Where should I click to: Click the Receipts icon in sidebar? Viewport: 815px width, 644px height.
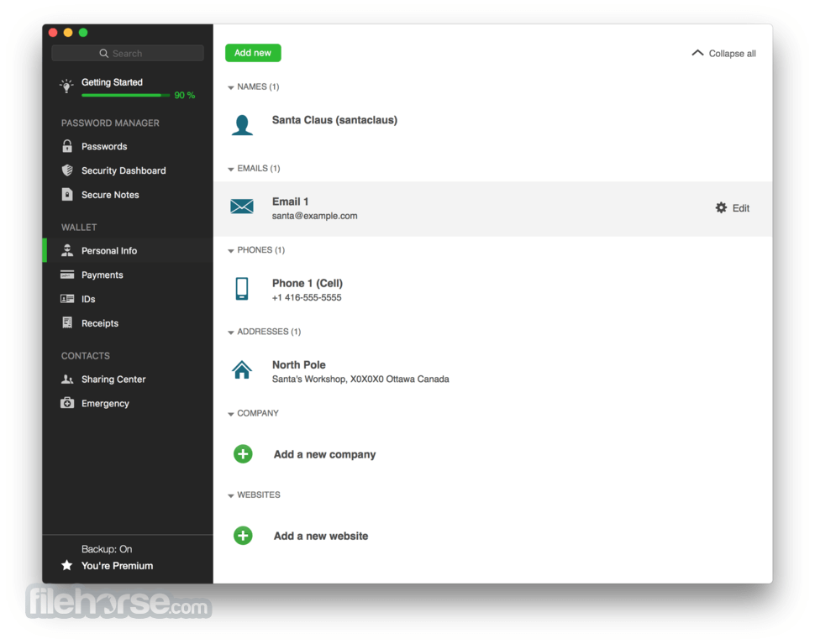coord(67,322)
